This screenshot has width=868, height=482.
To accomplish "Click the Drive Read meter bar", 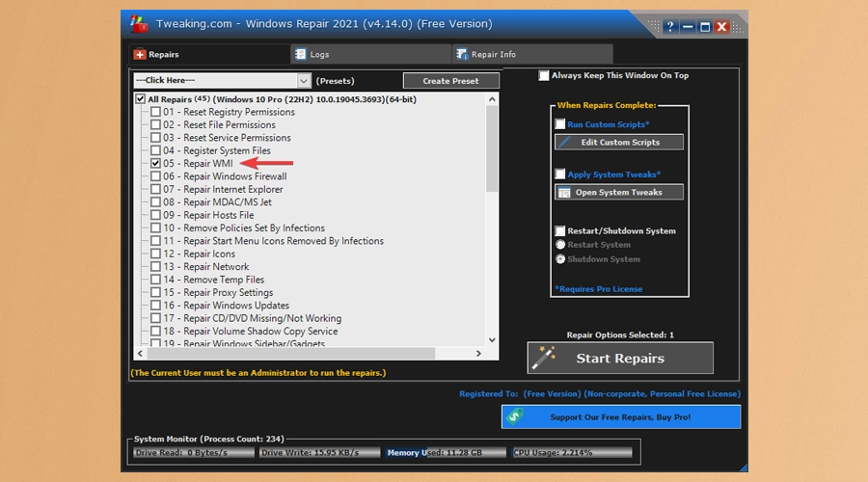I will [x=194, y=453].
